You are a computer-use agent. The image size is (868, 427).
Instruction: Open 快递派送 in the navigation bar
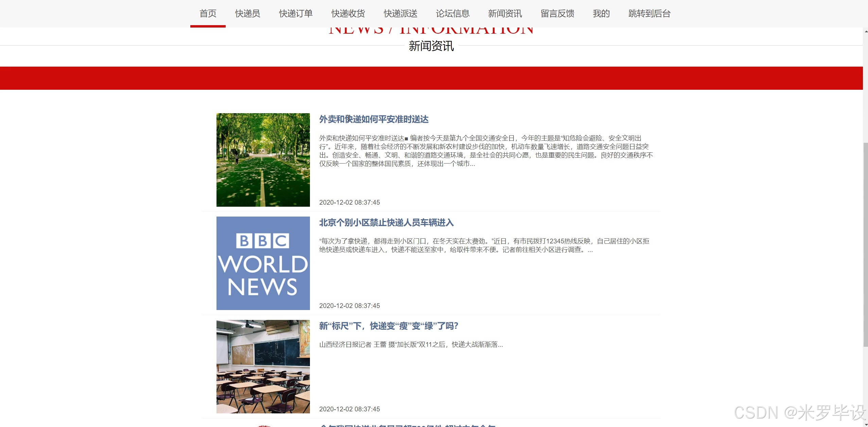coord(400,14)
